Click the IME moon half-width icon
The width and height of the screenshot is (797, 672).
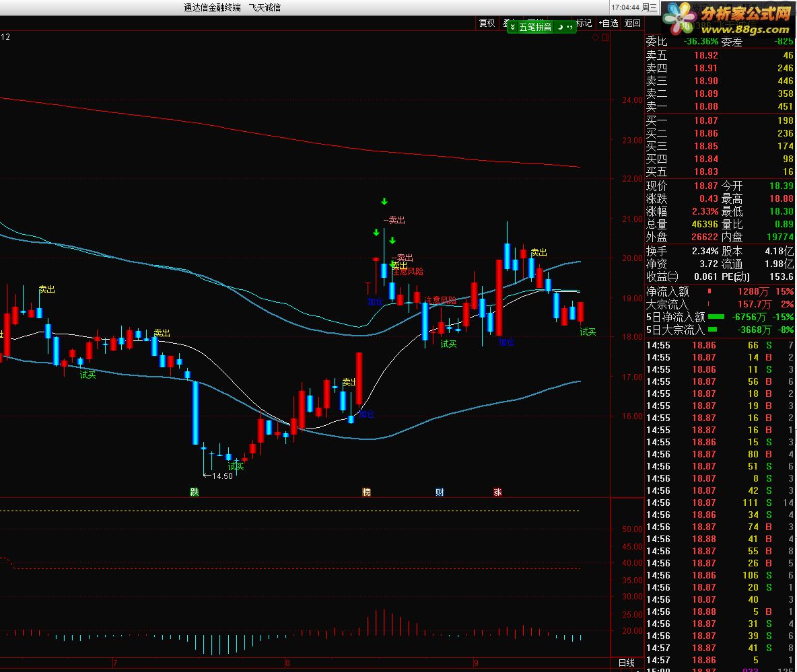pyautogui.click(x=560, y=27)
